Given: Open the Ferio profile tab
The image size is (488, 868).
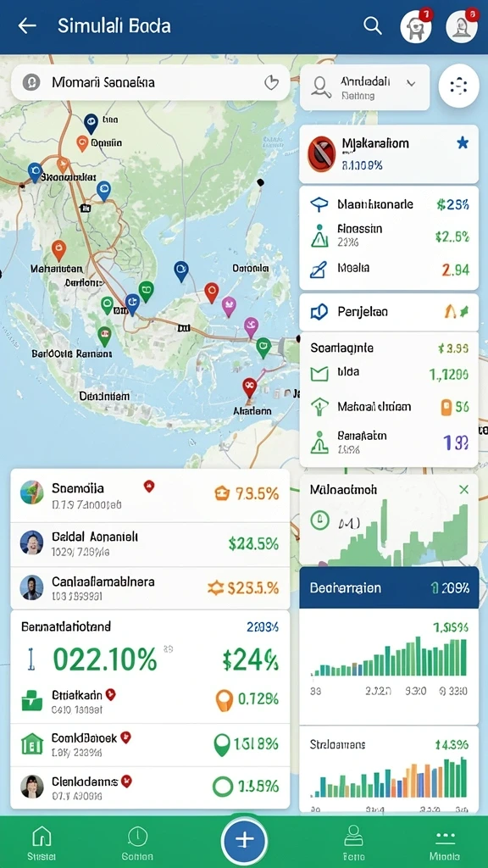Looking at the screenshot, I should 353,843.
